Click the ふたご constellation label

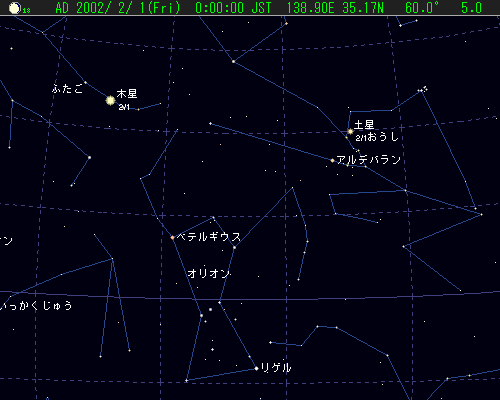pyautogui.click(x=67, y=89)
